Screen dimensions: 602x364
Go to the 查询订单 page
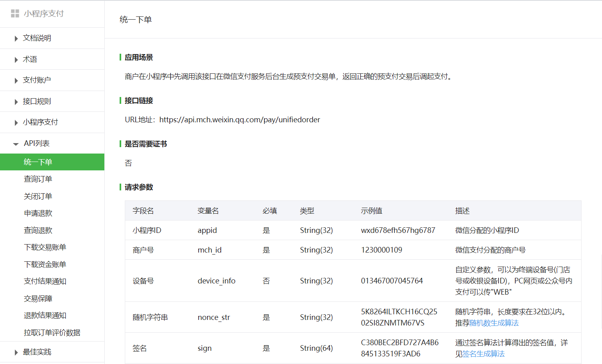[38, 179]
